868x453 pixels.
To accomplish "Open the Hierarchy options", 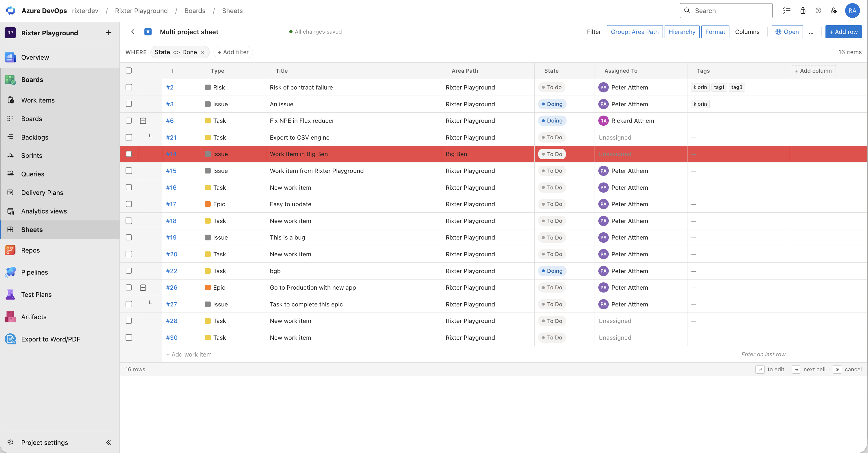I will [x=682, y=32].
